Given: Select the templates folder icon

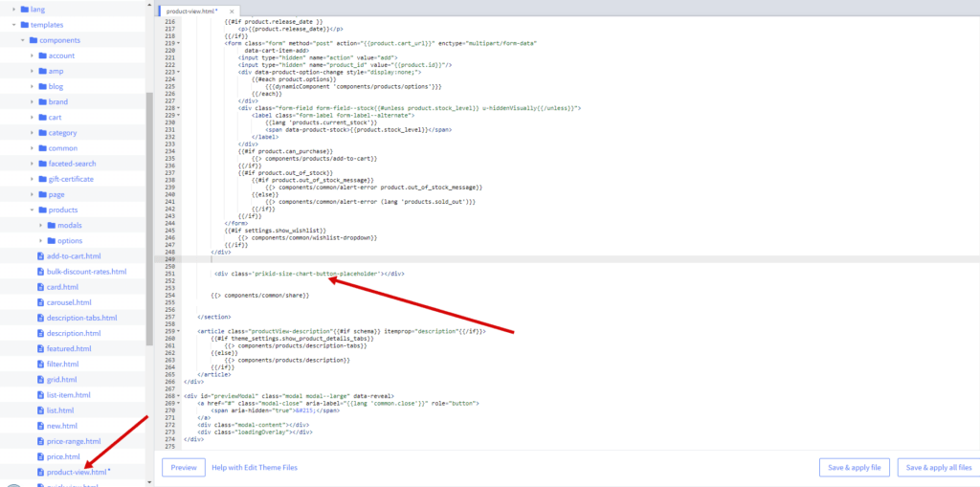Looking at the screenshot, I should tap(24, 25).
